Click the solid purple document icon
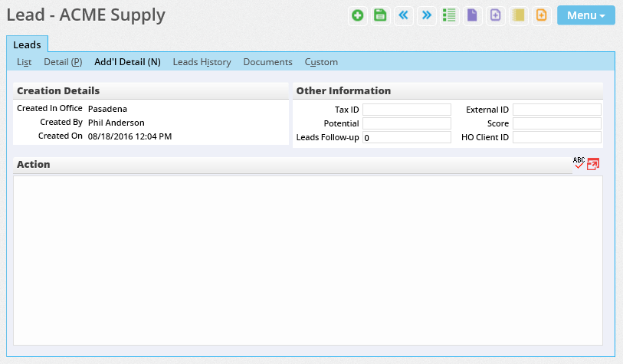Screen dimensions: 623x364 [x=473, y=15]
